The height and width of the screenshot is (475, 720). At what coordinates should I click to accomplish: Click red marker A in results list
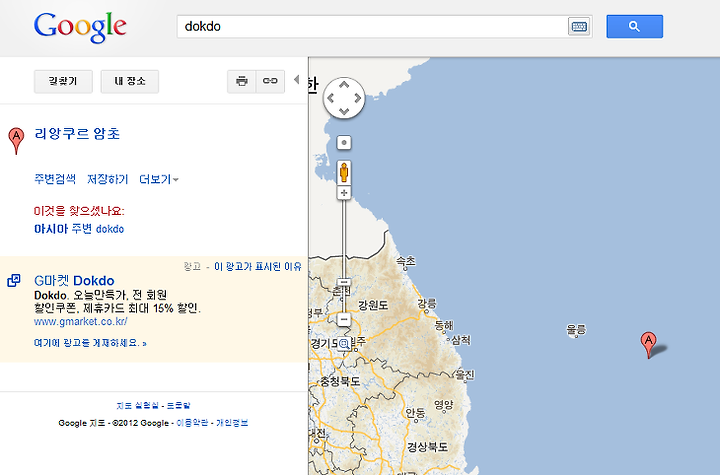point(17,141)
